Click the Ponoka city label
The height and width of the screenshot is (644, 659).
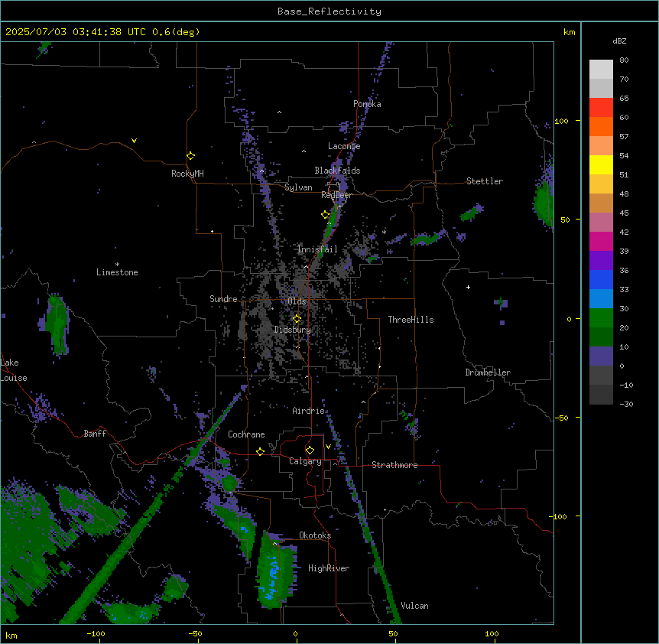pos(367,104)
